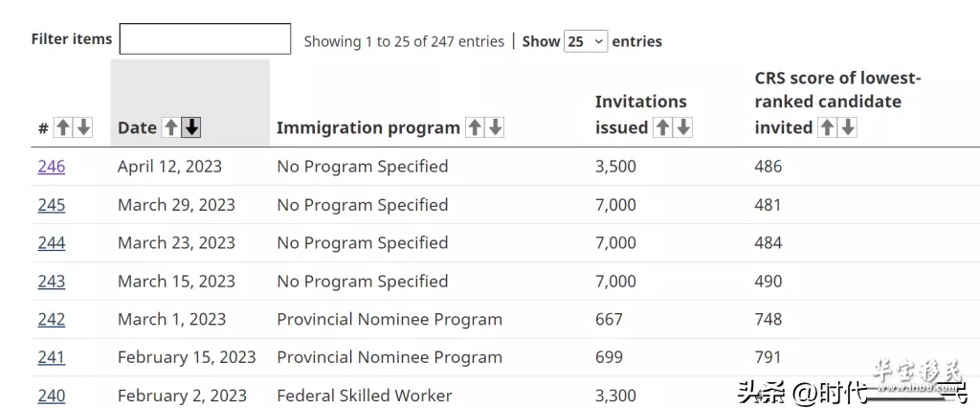
Task: Open draw round 246 link
Action: pyautogui.click(x=52, y=167)
